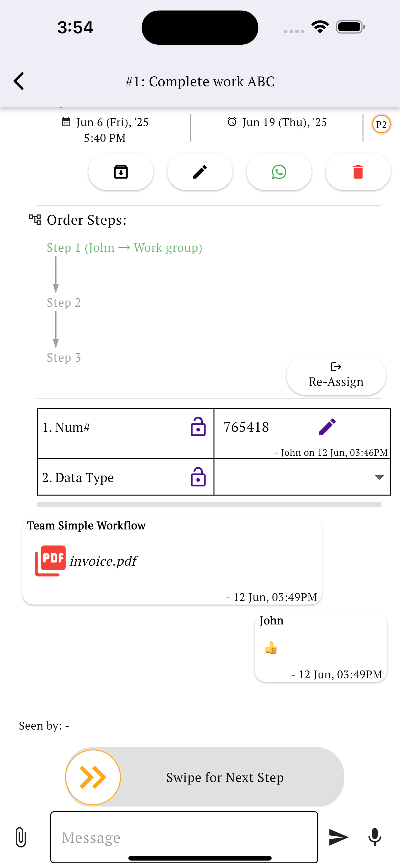Image resolution: width=400 pixels, height=868 pixels.
Task: Toggle the lock on Num# field
Action: 198,427
